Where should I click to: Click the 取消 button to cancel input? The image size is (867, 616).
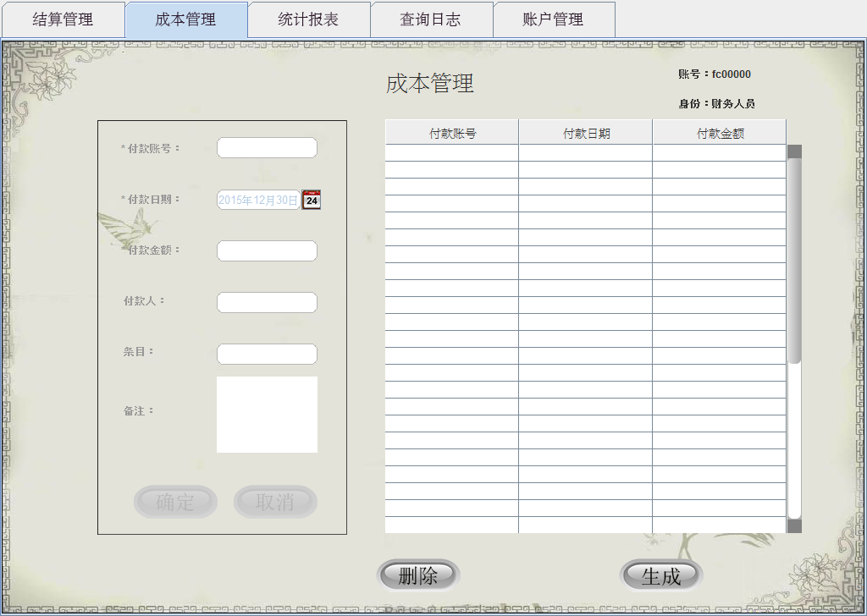pyautogui.click(x=275, y=501)
